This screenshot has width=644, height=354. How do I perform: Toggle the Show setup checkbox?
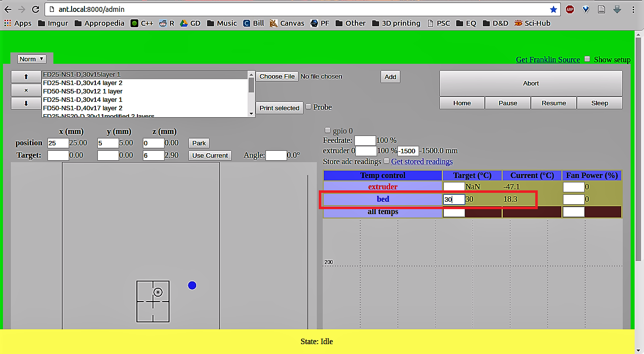pos(587,59)
